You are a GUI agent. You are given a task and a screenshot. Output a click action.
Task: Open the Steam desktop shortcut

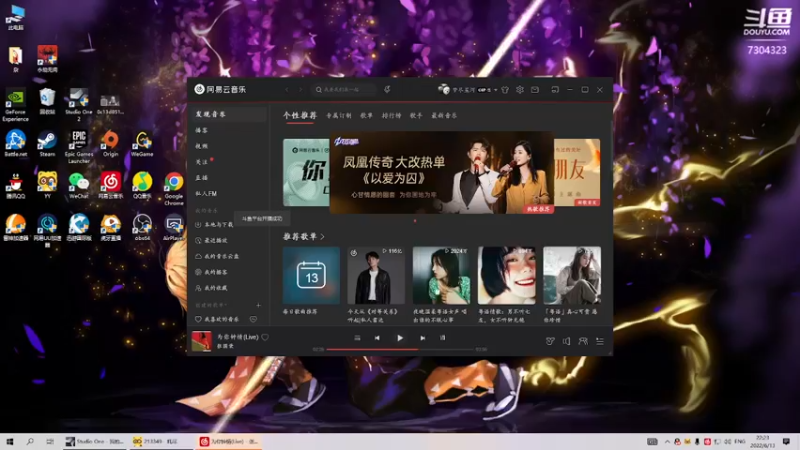pyautogui.click(x=47, y=143)
